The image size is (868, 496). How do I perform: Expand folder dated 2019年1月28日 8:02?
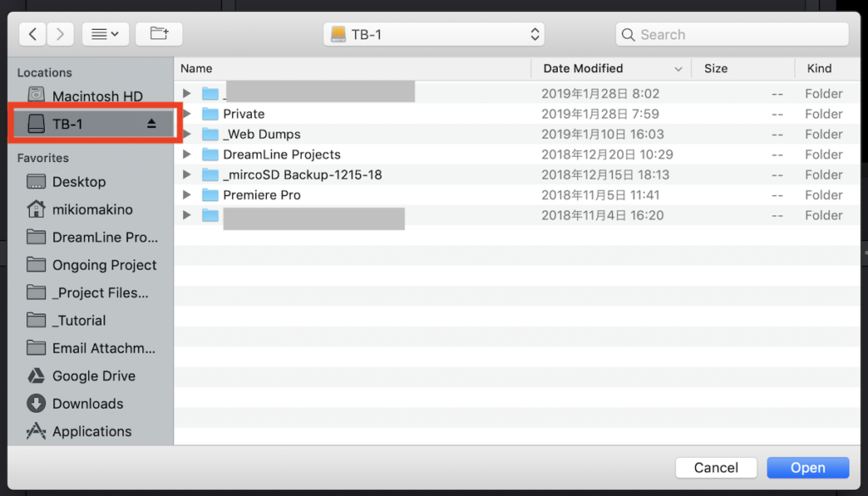click(x=187, y=93)
